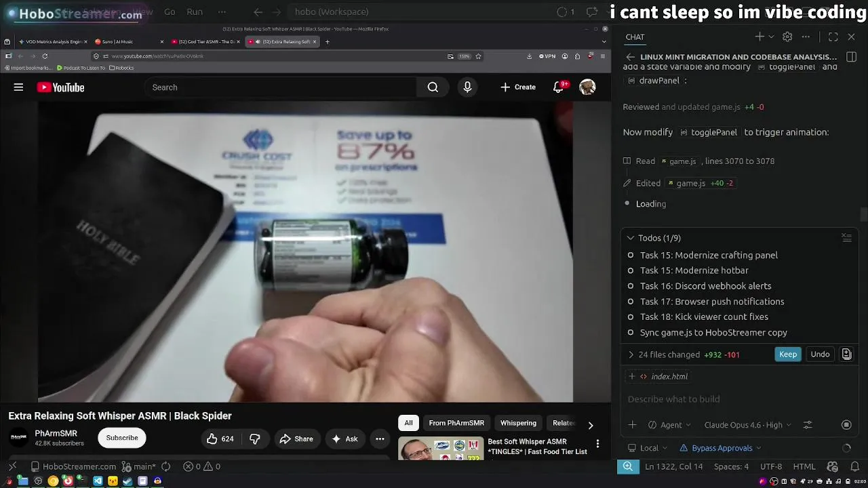Open options for Fast Food Tier List video
This screenshot has height=488, width=868.
point(597,444)
